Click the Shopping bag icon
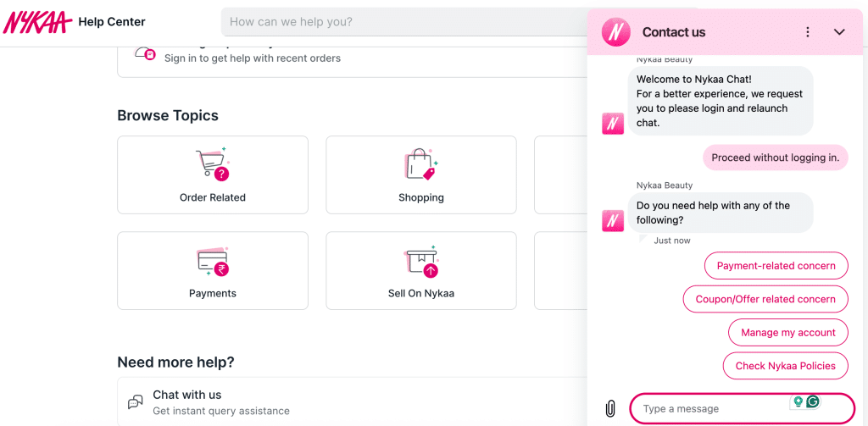 pos(420,164)
